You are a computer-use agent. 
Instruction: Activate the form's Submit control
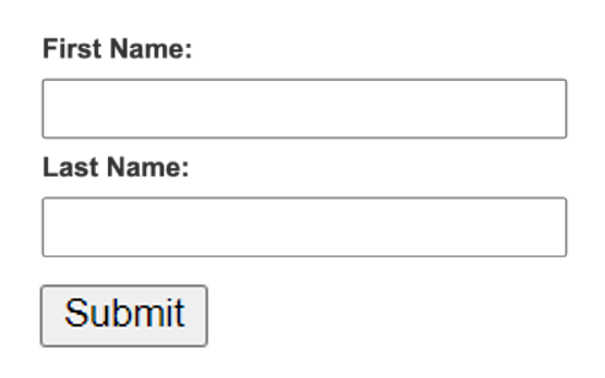(x=124, y=316)
